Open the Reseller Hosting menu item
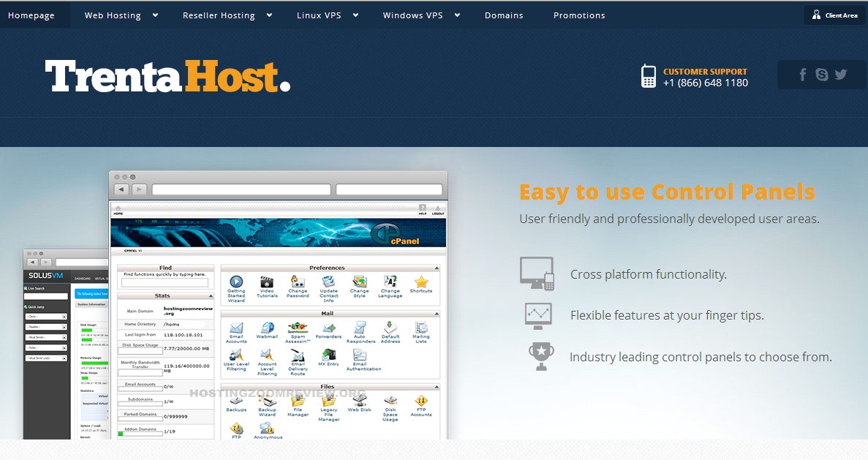868x460 pixels. coord(219,15)
